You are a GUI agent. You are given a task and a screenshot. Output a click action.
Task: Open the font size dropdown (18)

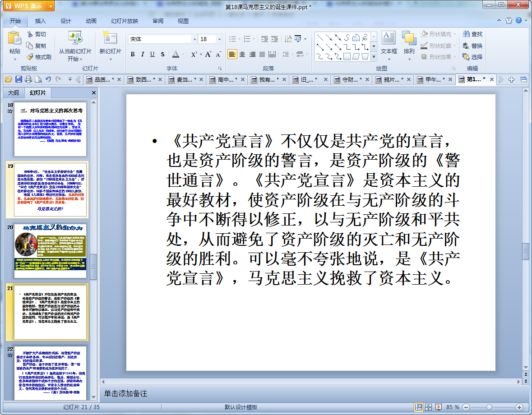click(219, 39)
